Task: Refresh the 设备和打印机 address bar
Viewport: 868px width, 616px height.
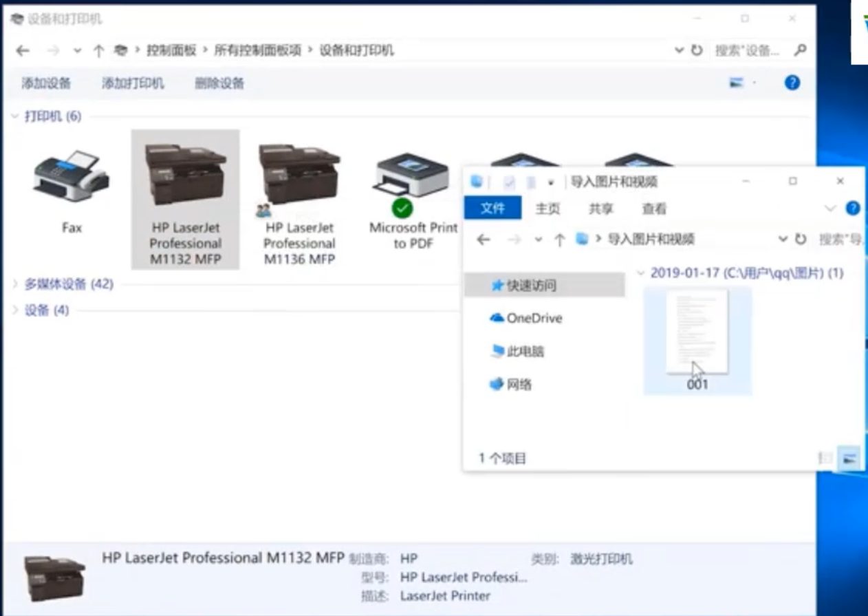Action: [x=697, y=50]
